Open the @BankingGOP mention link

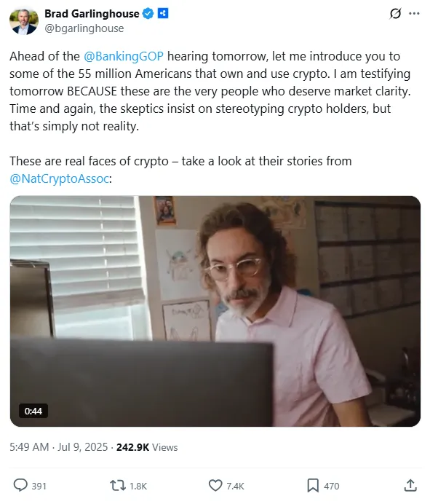click(x=124, y=56)
